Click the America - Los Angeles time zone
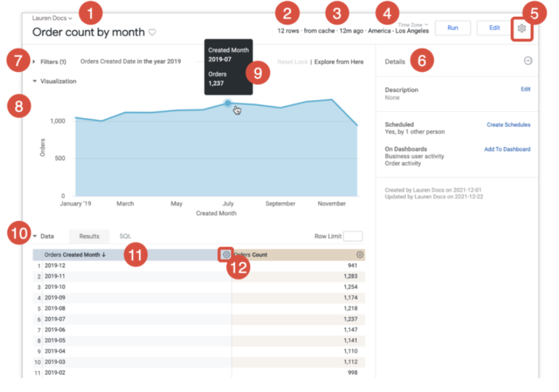The image size is (559, 392). (398, 31)
